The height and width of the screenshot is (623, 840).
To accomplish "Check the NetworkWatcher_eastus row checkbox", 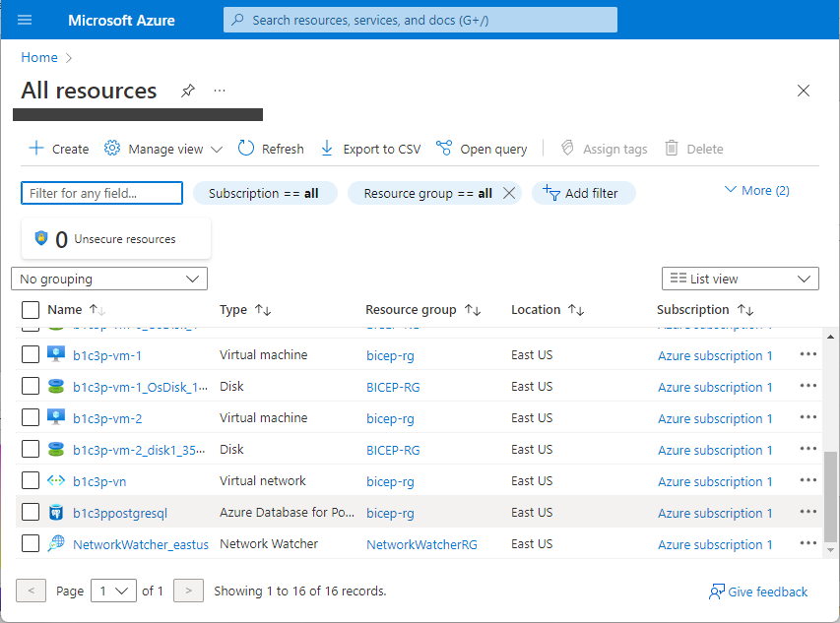I will (31, 544).
